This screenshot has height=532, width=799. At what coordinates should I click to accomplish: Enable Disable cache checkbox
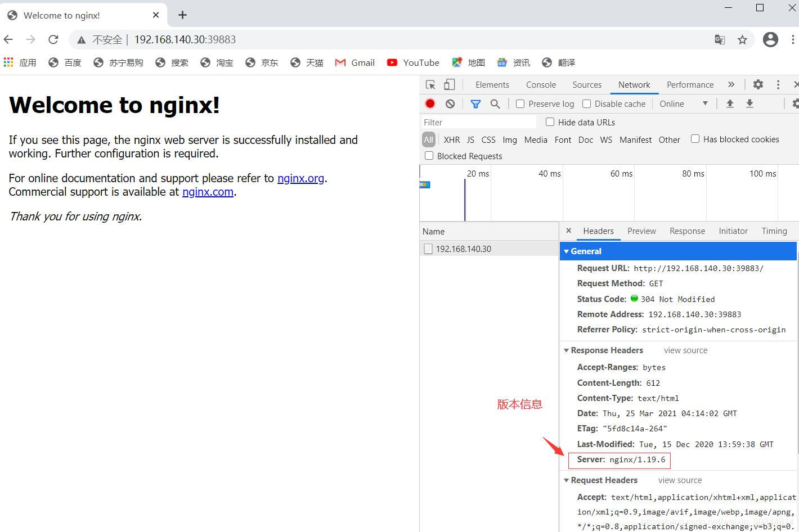click(586, 103)
